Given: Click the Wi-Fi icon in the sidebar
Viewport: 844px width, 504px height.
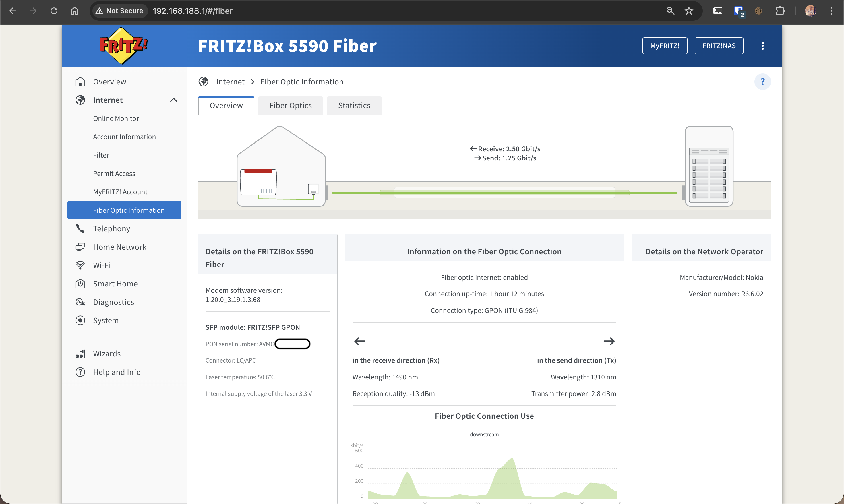Looking at the screenshot, I should (80, 265).
